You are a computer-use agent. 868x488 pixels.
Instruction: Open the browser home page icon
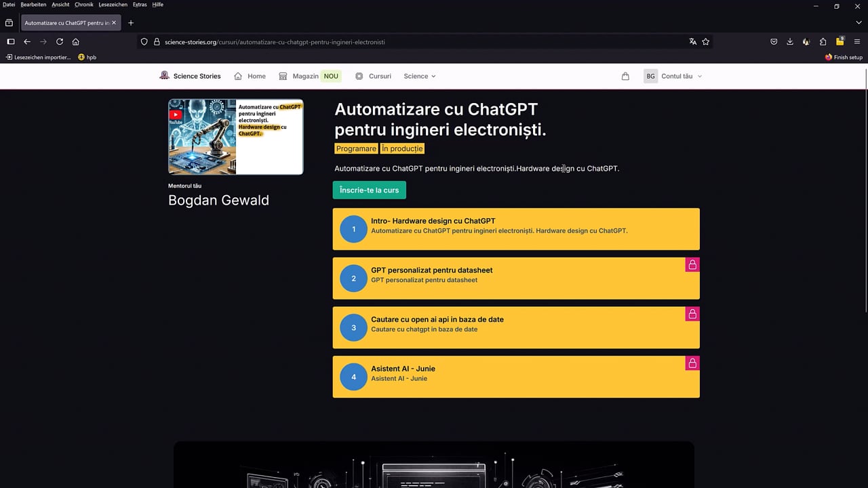coord(76,41)
